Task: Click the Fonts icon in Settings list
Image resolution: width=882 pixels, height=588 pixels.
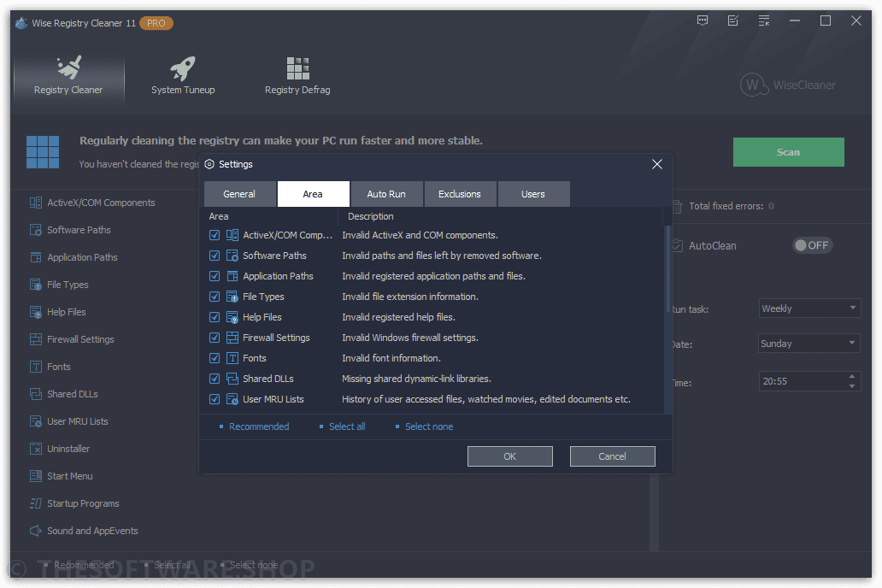Action: coord(232,358)
